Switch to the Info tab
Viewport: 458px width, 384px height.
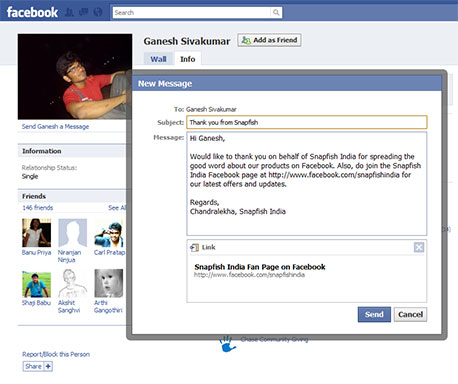coord(188,59)
